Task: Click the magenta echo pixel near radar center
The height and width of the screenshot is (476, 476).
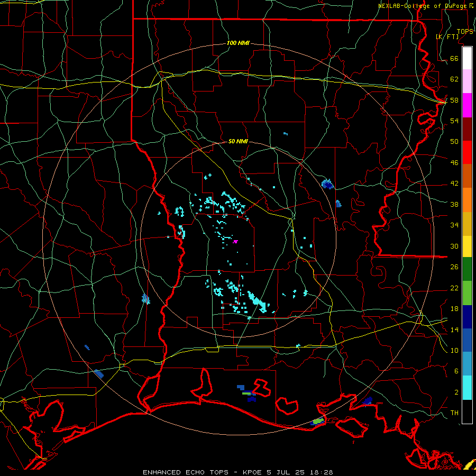Action: click(x=235, y=242)
